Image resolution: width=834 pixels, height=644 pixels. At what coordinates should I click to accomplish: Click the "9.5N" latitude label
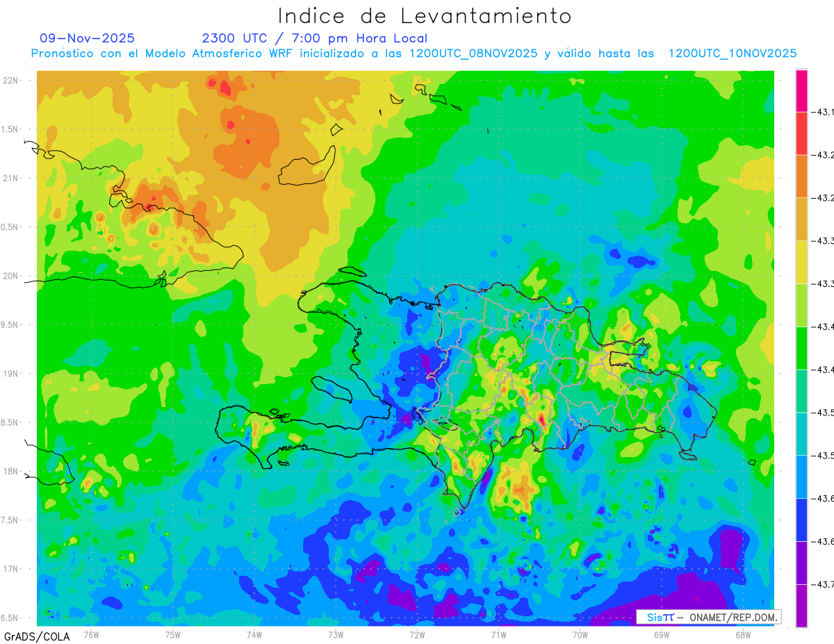coord(10,324)
